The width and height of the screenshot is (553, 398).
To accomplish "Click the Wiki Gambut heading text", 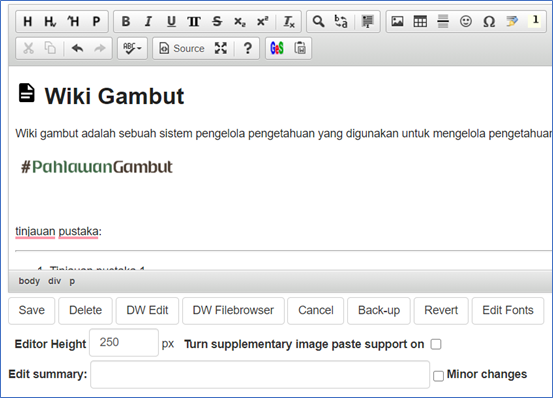I will pyautogui.click(x=114, y=96).
